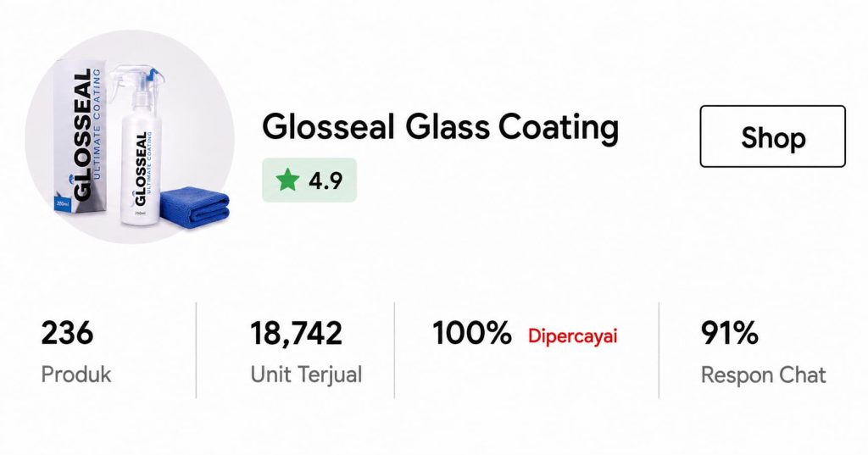The width and height of the screenshot is (868, 455).
Task: Open the Glosseal product profile picture
Action: (x=130, y=136)
